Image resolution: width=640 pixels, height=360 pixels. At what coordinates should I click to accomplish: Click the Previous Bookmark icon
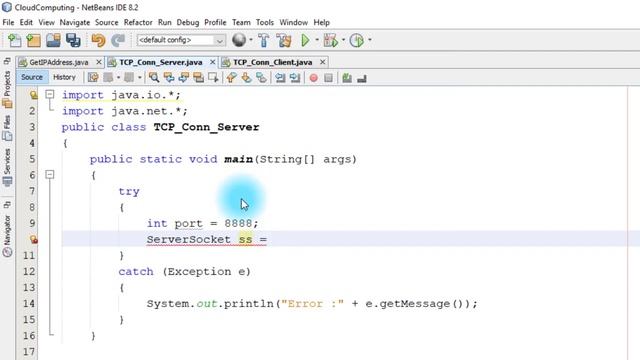(232, 78)
